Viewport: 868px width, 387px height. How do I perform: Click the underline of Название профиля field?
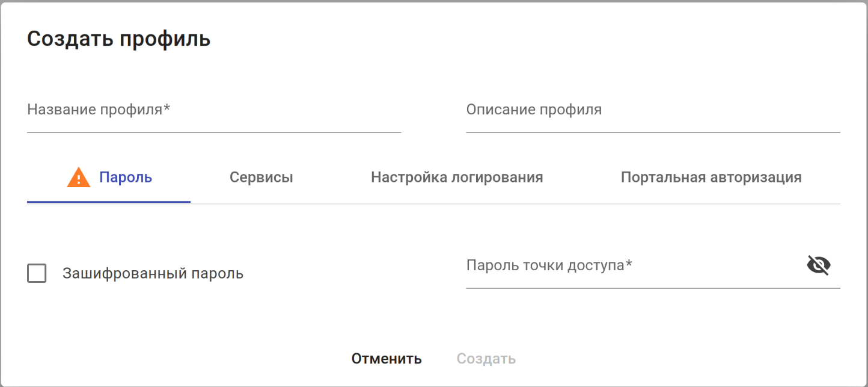213,132
